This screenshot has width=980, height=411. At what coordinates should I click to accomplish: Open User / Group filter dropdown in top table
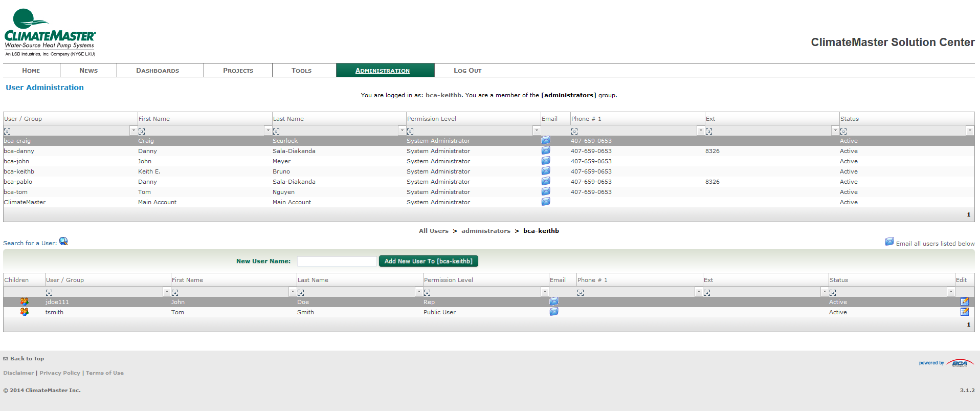click(133, 131)
